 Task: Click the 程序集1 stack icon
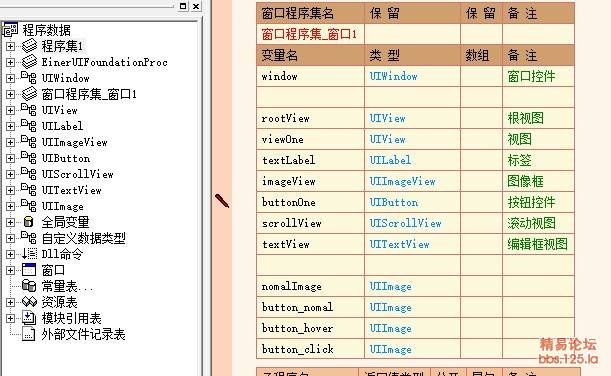tap(29, 46)
